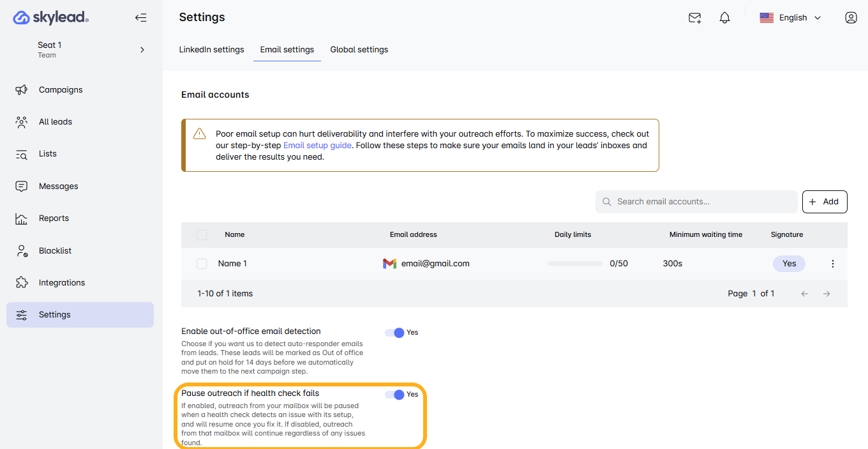Click the Daily limits column header
868x449 pixels.
click(x=572, y=235)
